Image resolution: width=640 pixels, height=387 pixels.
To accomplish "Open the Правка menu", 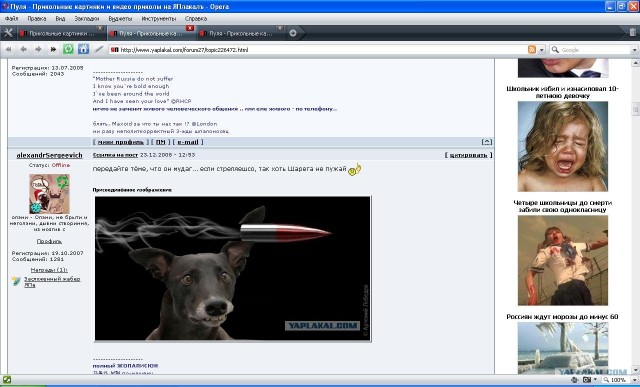I will pos(37,18).
